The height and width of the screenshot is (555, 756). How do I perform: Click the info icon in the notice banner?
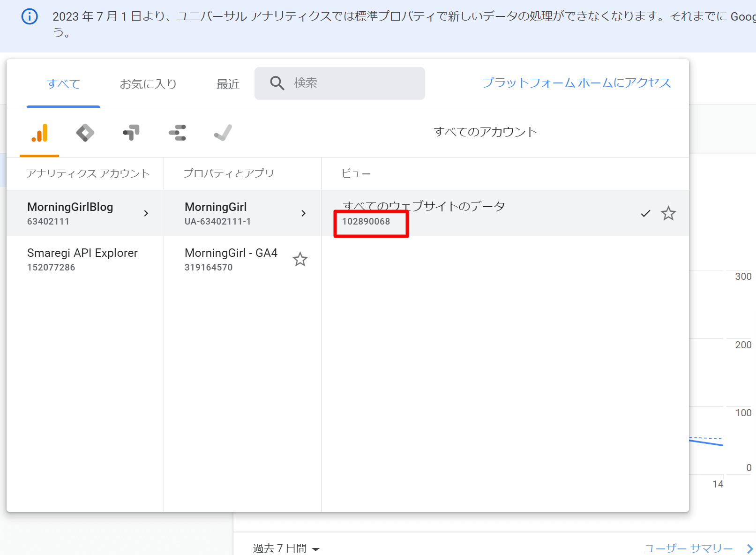point(30,17)
